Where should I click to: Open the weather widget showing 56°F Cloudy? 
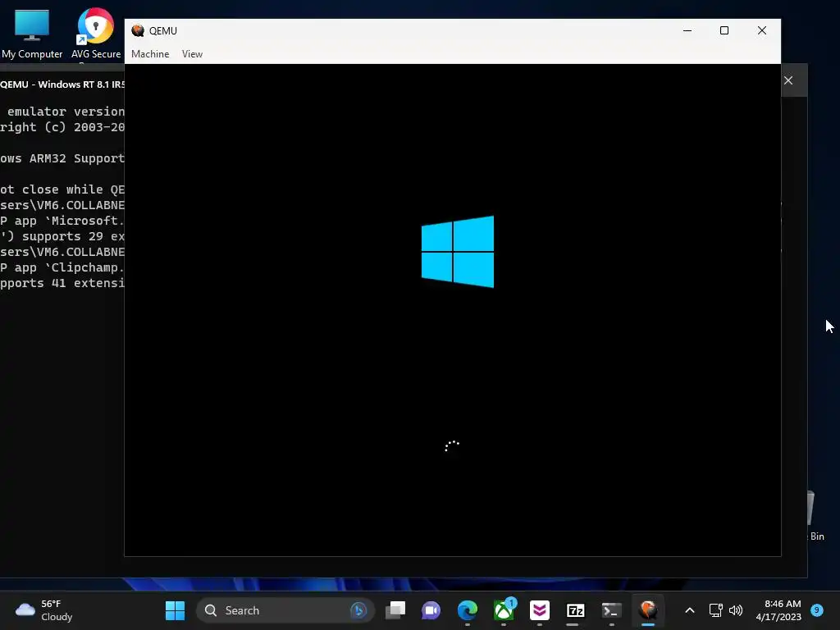(44, 610)
